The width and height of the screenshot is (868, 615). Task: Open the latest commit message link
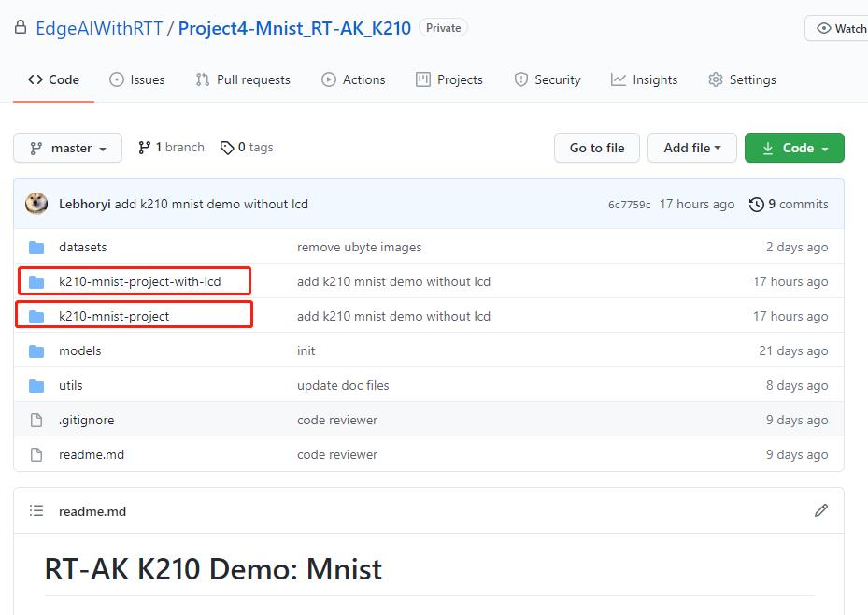point(211,205)
